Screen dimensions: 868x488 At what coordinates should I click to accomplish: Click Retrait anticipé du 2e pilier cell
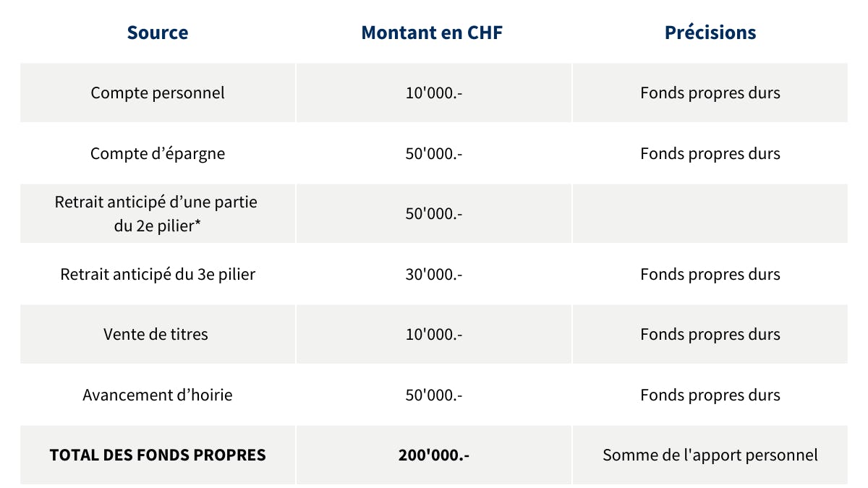click(156, 214)
